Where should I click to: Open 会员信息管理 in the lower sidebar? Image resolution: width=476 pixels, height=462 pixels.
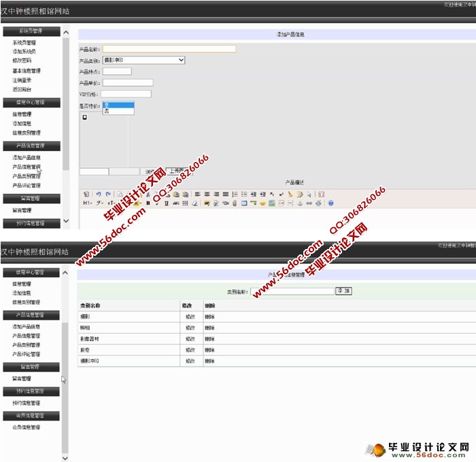[x=26, y=427]
